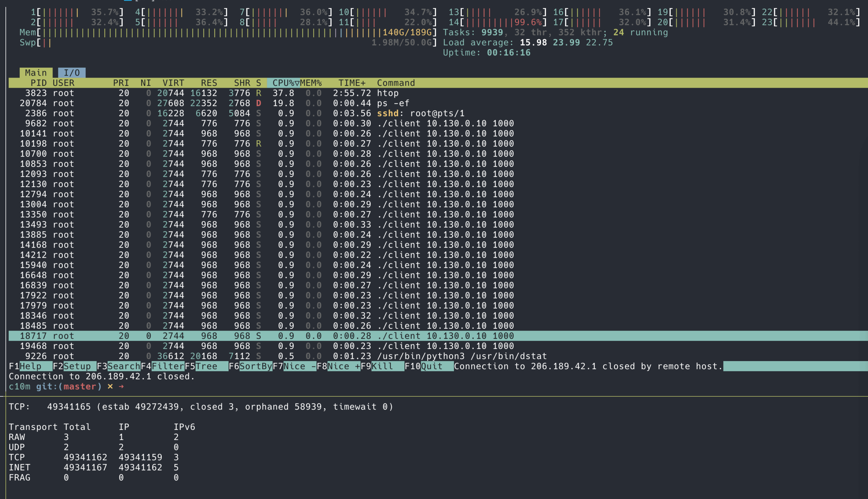Click the NI column header
The image size is (868, 499).
[x=146, y=83]
